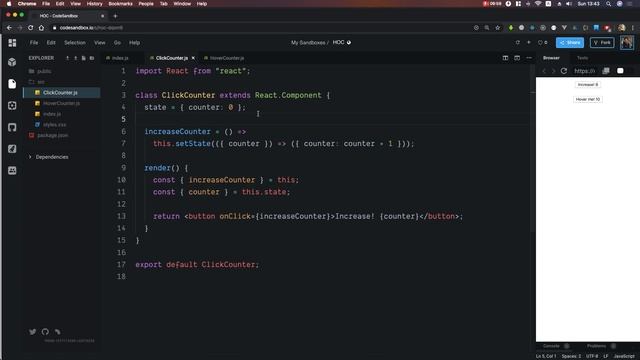Open the Selection menu in CodeSandbox
640x360 pixels.
click(x=75, y=42)
